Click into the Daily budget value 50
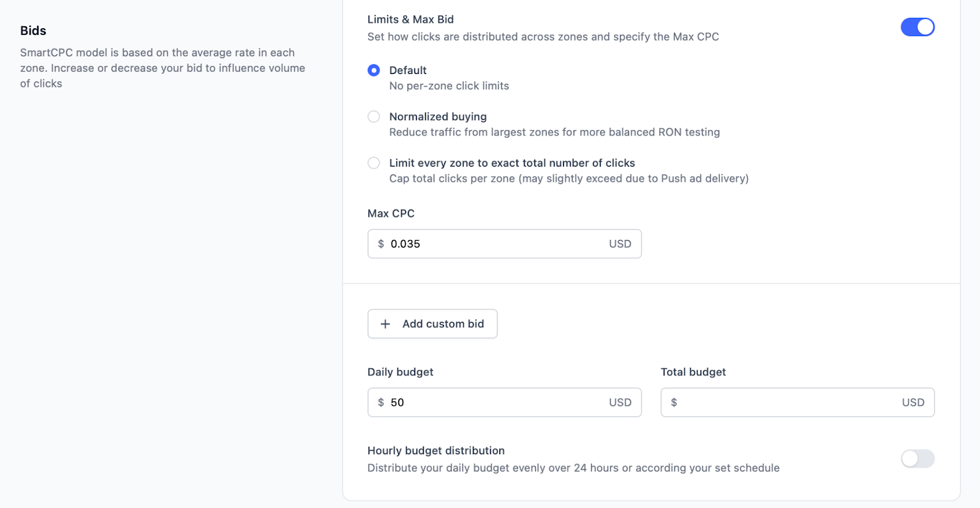980x508 pixels. [x=490, y=402]
